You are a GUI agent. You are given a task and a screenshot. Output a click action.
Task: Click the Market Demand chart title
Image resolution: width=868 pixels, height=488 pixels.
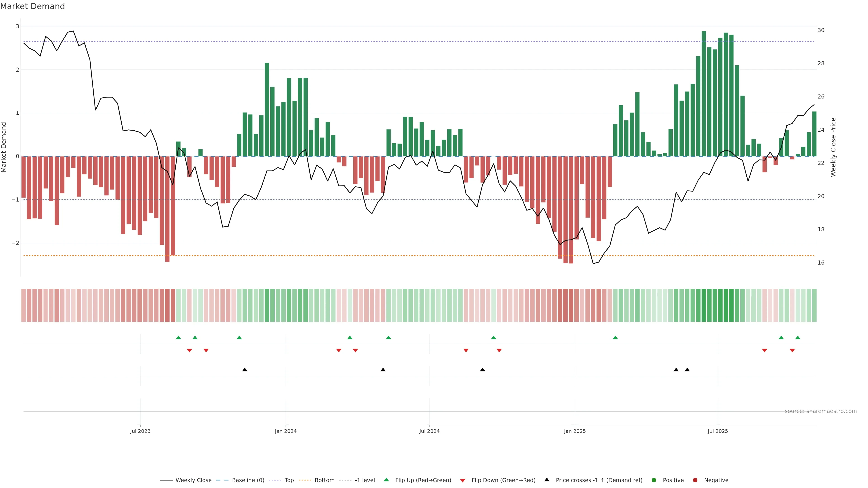click(x=32, y=6)
